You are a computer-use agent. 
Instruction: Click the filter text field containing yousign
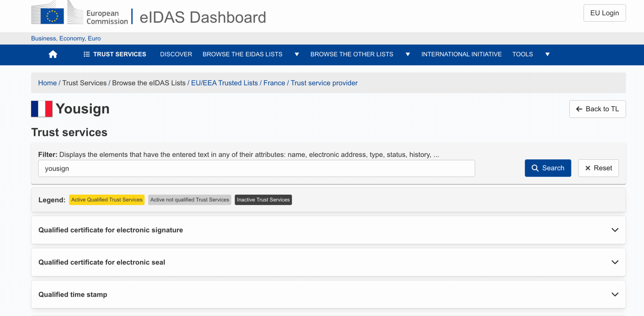pos(256,169)
